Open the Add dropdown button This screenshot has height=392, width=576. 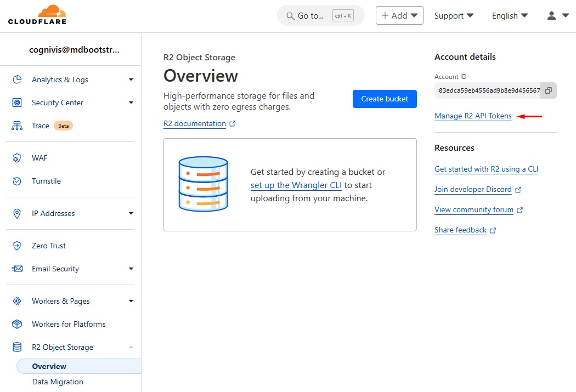[x=399, y=16]
